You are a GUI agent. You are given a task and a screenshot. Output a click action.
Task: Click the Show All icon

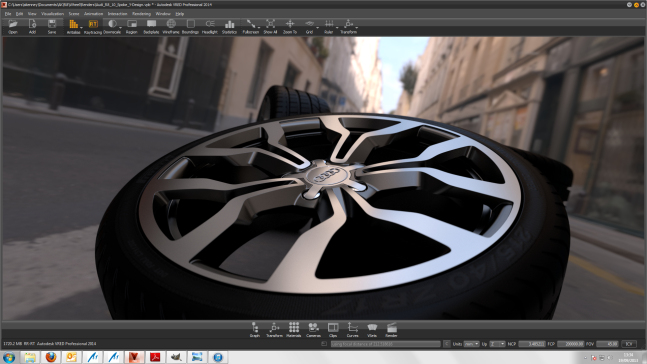(270, 26)
